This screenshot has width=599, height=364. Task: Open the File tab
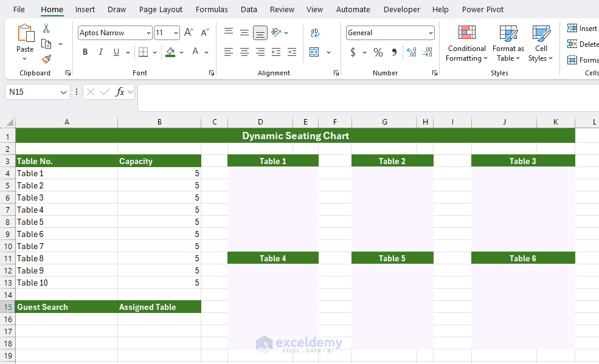[19, 10]
